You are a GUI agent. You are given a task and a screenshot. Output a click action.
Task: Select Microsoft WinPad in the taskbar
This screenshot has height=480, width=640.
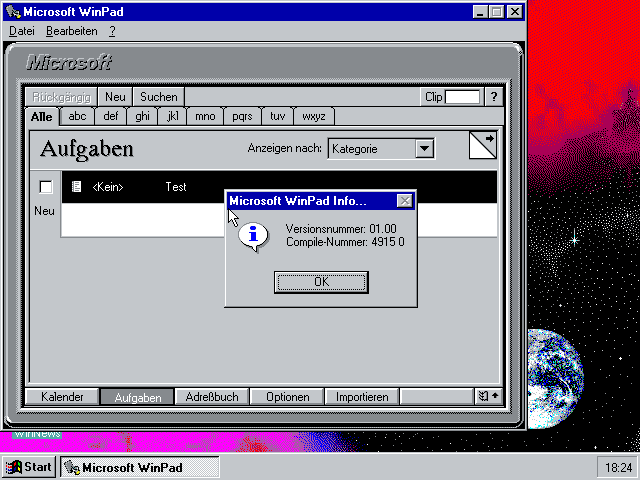pos(140,467)
